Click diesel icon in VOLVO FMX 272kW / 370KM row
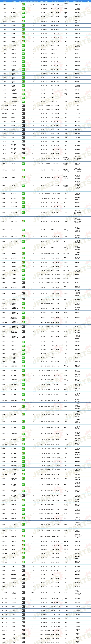Screen dimensions: 91x644 click(23, 618)
